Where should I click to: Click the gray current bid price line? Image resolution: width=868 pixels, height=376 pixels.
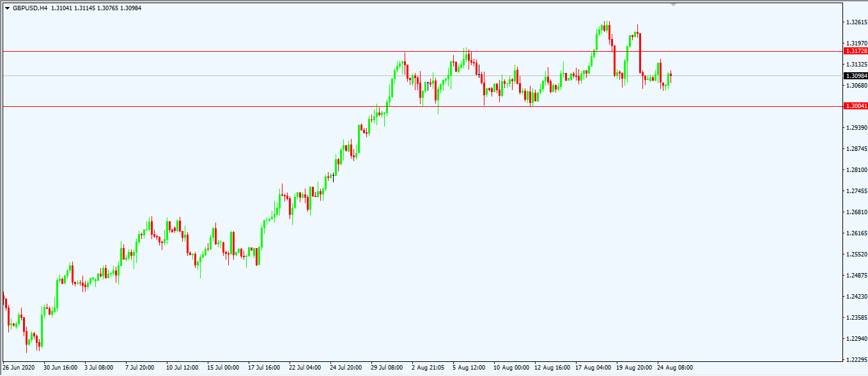coord(256,75)
